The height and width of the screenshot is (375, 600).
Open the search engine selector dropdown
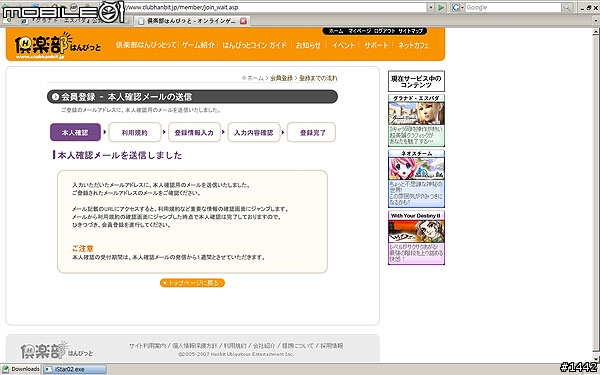[457, 7]
